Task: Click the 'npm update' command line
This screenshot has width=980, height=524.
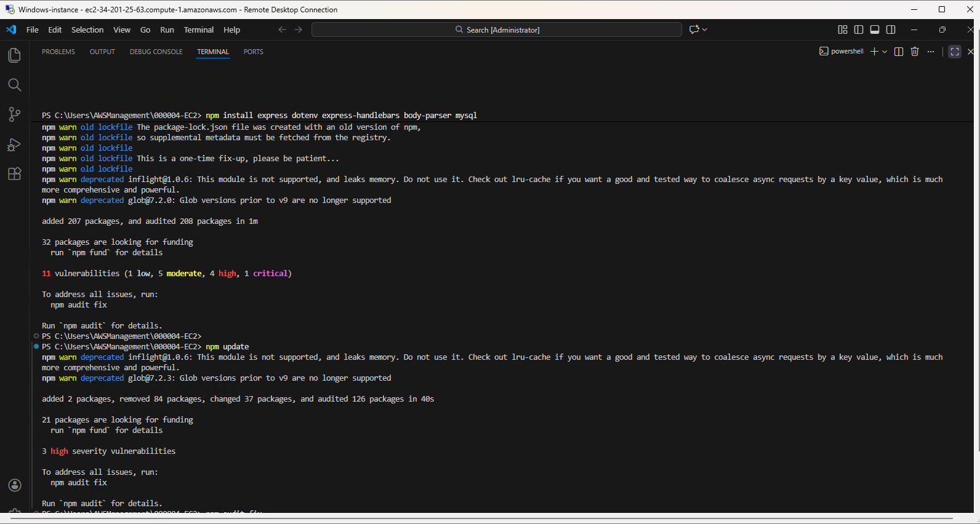Action: (145, 346)
